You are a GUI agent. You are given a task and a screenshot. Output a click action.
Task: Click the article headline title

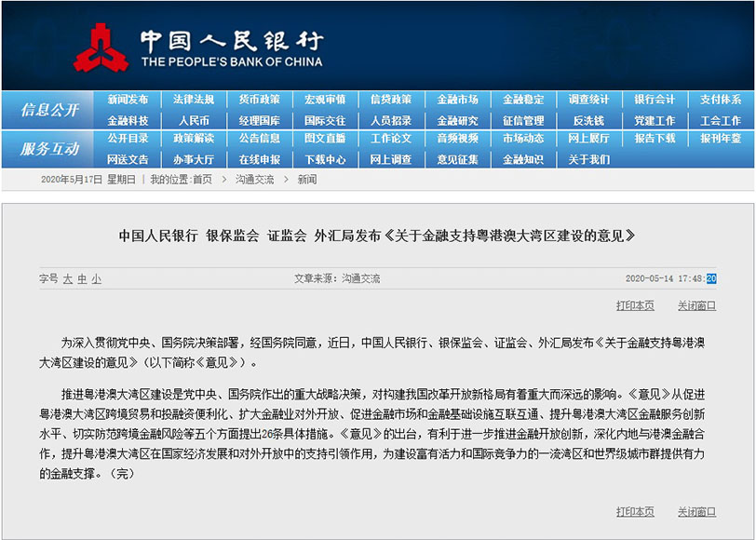(x=377, y=236)
